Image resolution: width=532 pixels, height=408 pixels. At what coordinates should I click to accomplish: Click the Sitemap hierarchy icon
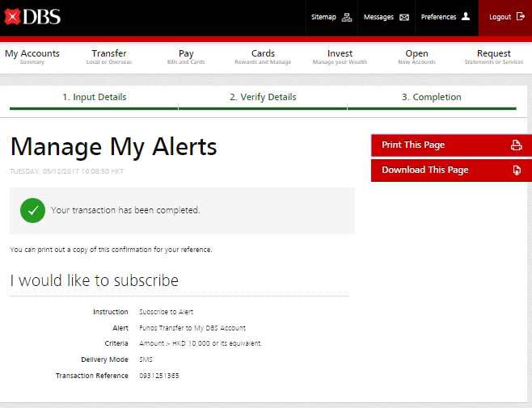coord(347,17)
